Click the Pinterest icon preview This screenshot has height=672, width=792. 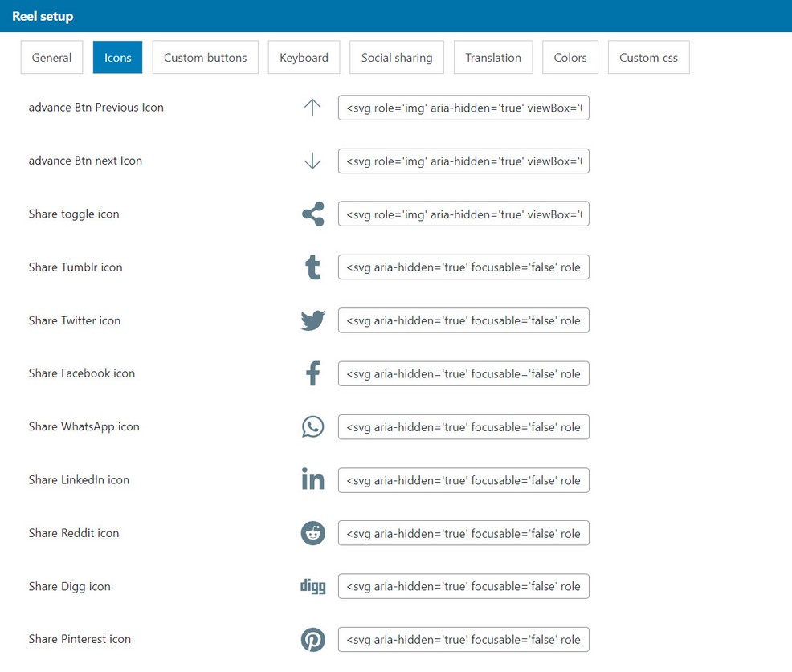click(x=312, y=640)
